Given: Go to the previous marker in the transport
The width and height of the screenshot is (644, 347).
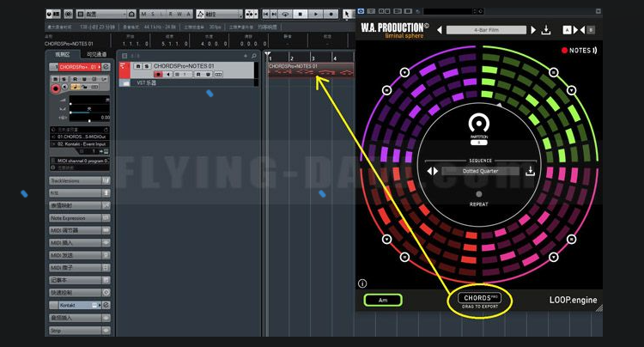Looking at the screenshot, I should point(265,14).
